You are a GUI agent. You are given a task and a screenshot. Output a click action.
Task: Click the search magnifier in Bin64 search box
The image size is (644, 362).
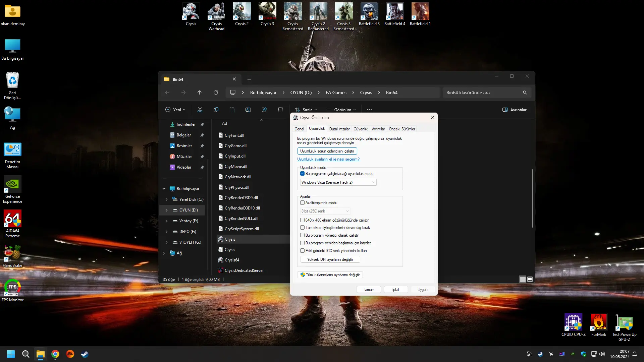(525, 93)
